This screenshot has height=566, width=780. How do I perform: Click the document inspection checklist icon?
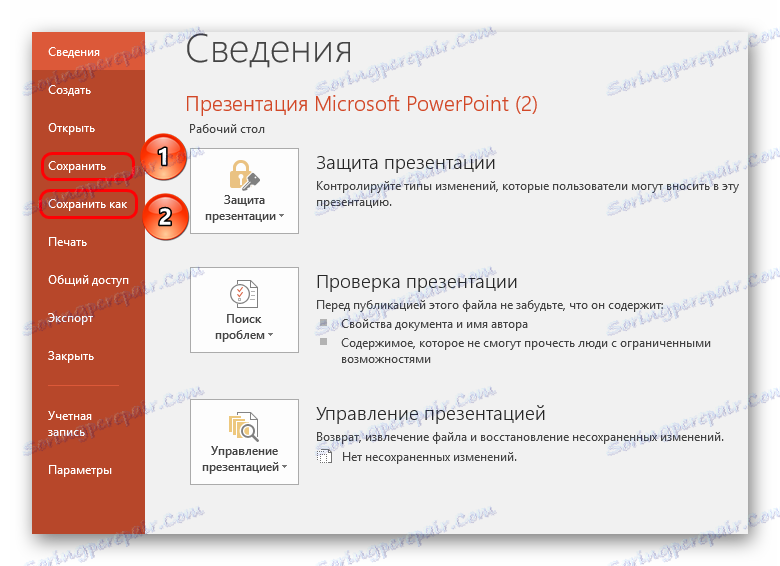(244, 294)
